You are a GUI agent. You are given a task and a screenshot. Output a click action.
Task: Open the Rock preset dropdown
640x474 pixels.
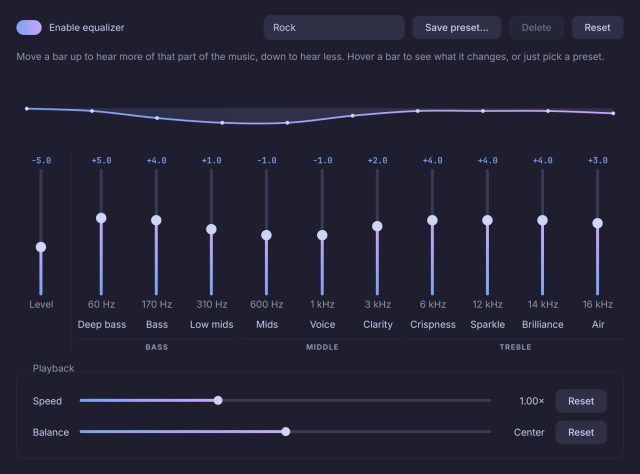pyautogui.click(x=334, y=27)
